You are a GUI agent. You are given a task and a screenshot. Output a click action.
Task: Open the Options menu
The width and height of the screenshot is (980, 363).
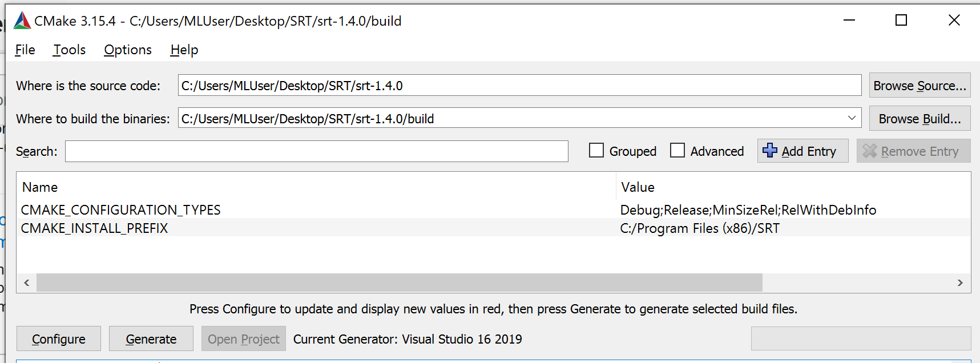128,50
